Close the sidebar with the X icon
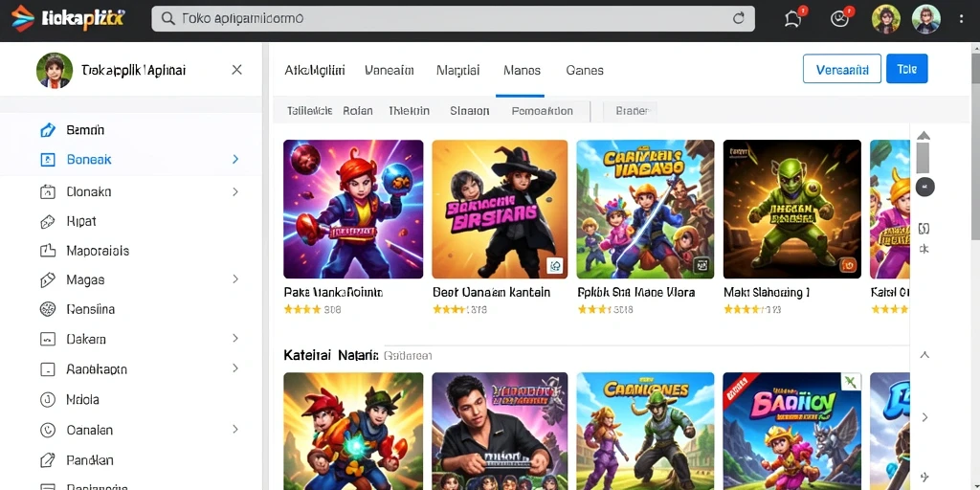Image resolution: width=980 pixels, height=490 pixels. pyautogui.click(x=237, y=70)
